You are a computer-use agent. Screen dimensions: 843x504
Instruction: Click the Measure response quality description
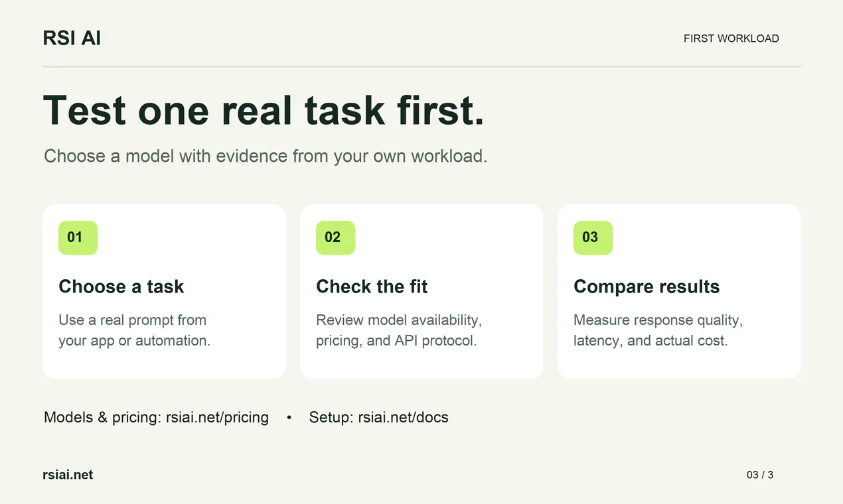[x=658, y=330]
